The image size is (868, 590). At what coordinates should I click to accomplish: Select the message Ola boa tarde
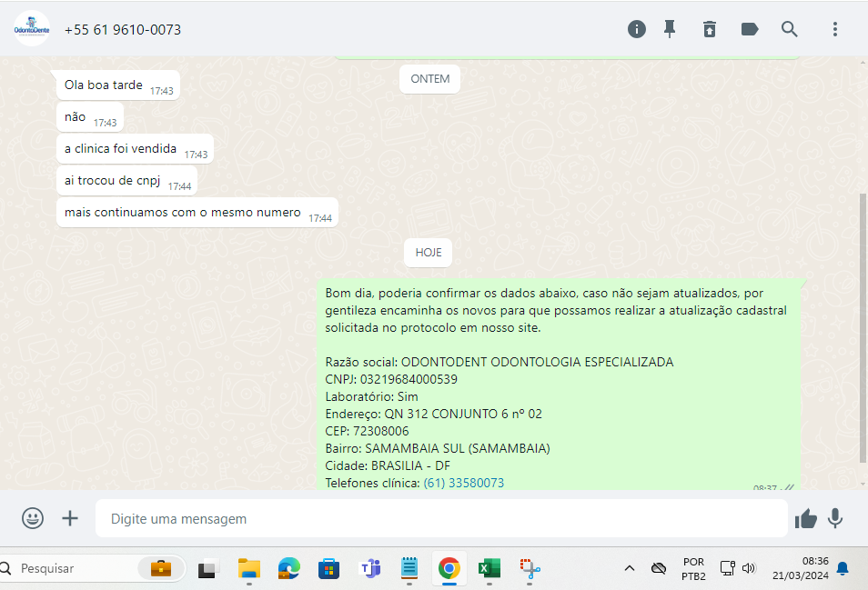[x=118, y=85]
